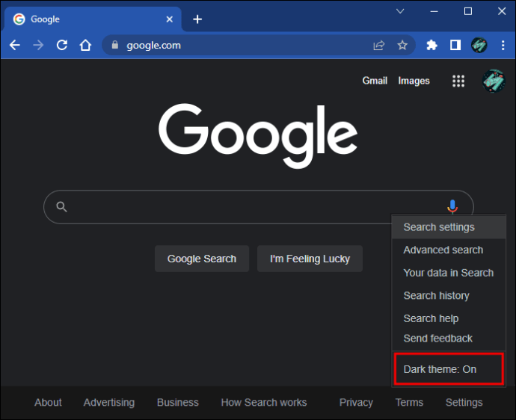Expand the tab search chevron

click(x=400, y=11)
